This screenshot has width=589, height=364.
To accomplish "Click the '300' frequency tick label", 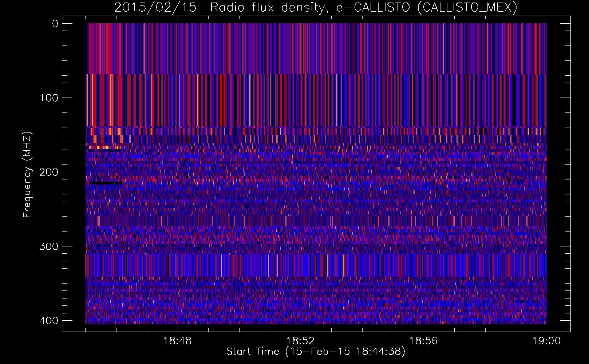I will pos(48,246).
